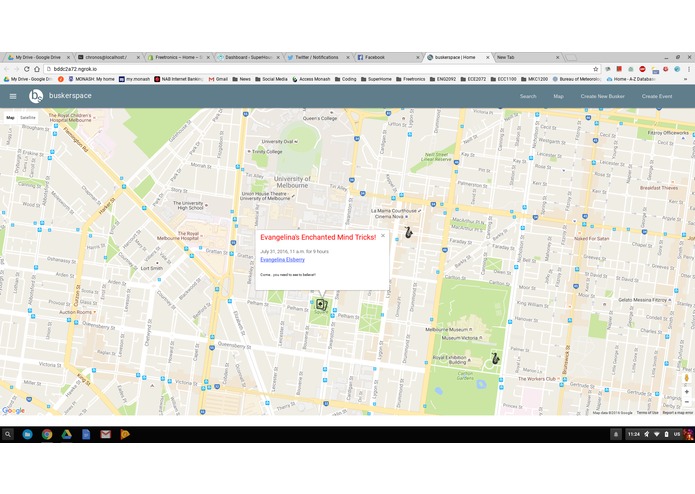Open Chrome from the shelf
Image resolution: width=695 pixels, height=494 pixels.
47,435
